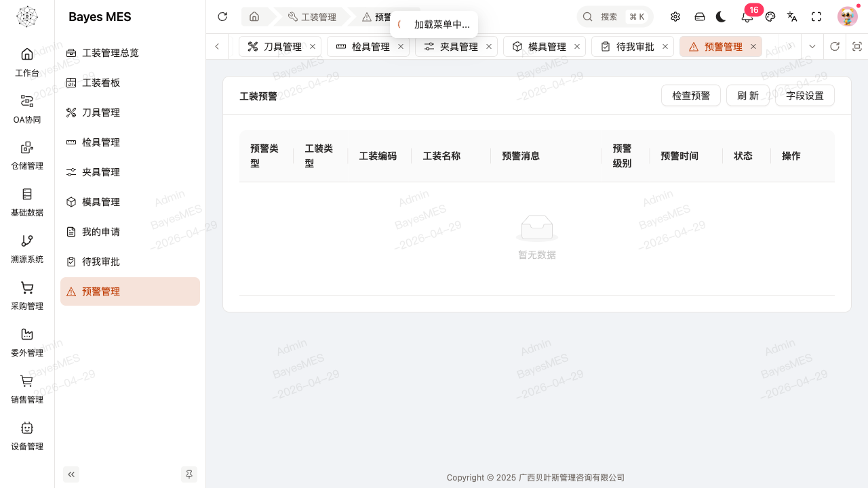The width and height of the screenshot is (868, 488).
Task: Close the 预警管理 tab
Action: point(753,47)
